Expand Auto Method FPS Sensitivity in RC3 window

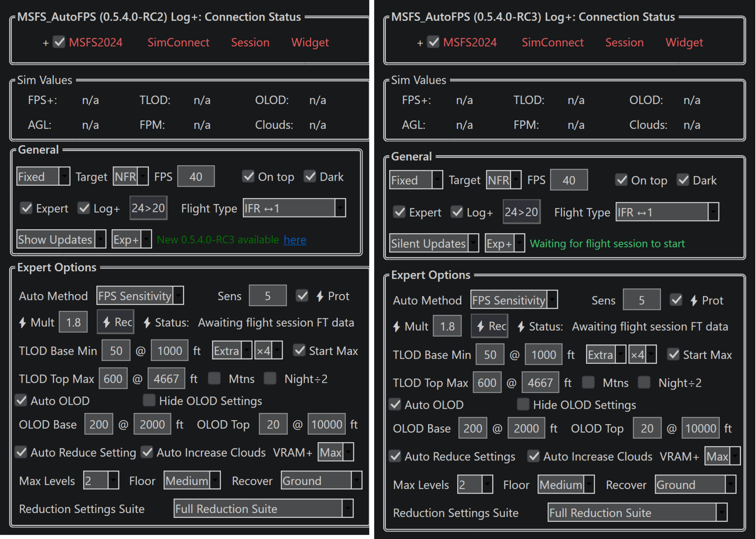[514, 300]
